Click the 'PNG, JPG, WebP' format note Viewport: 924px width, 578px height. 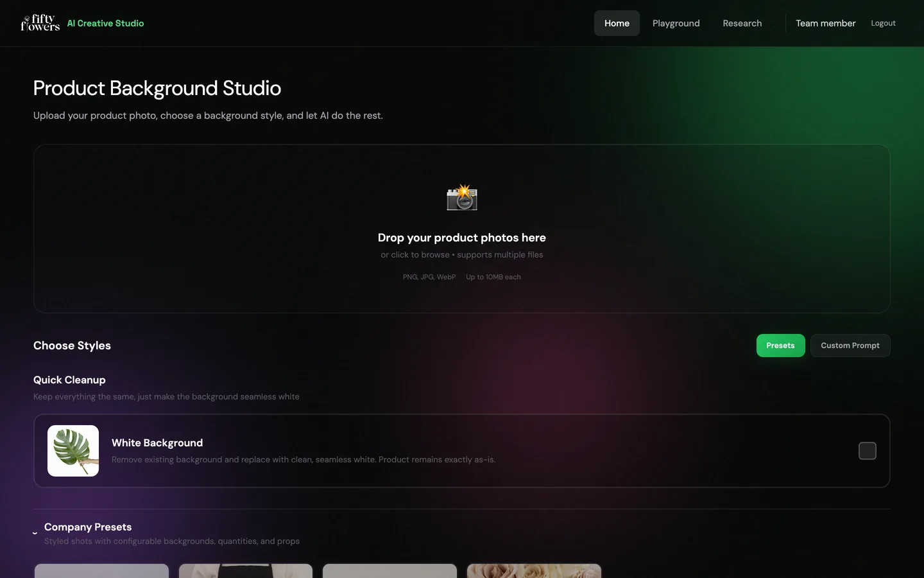point(429,277)
